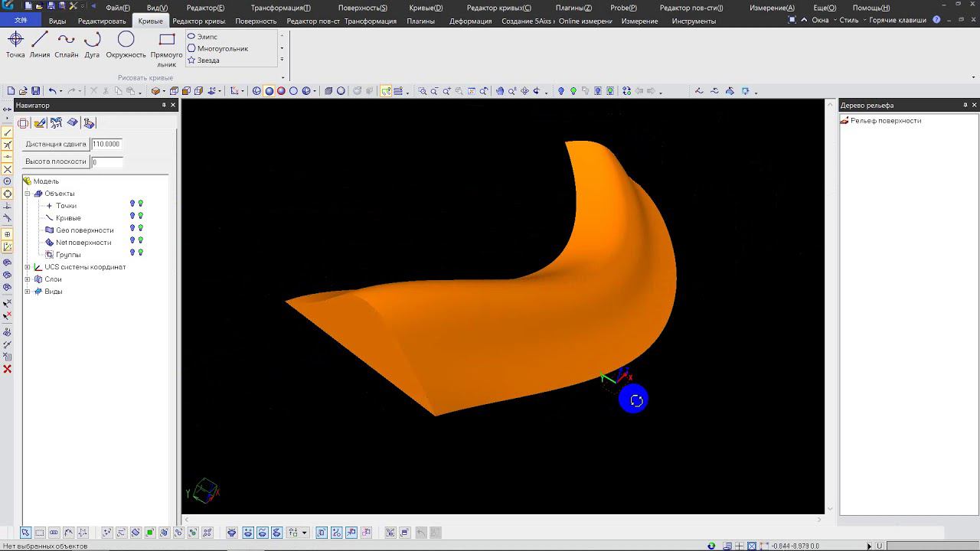Toggle green bulb for Кривые
The height and width of the screenshot is (551, 980).
tap(141, 217)
